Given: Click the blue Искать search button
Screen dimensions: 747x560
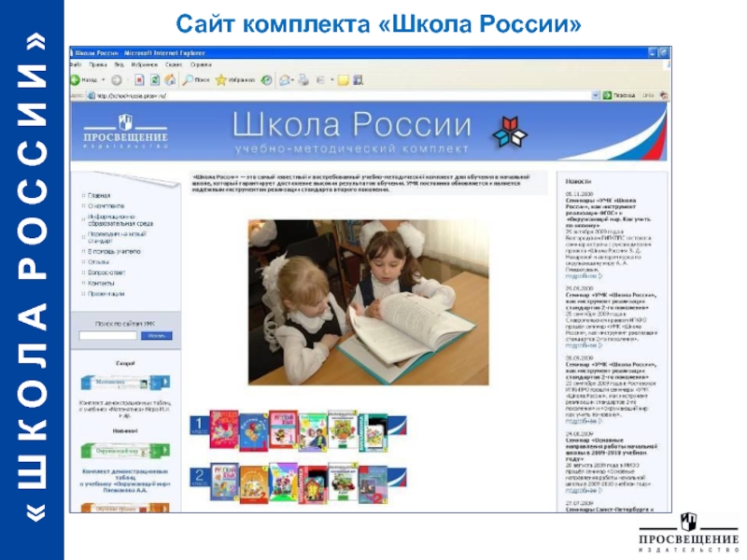Looking at the screenshot, I should pos(157,336).
